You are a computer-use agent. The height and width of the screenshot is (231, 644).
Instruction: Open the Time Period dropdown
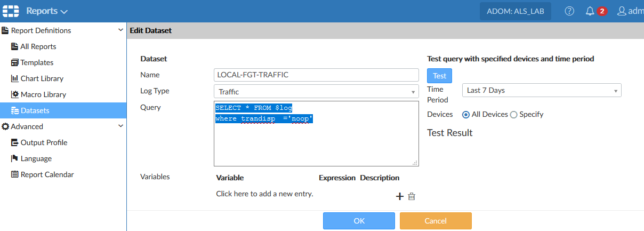click(x=541, y=90)
